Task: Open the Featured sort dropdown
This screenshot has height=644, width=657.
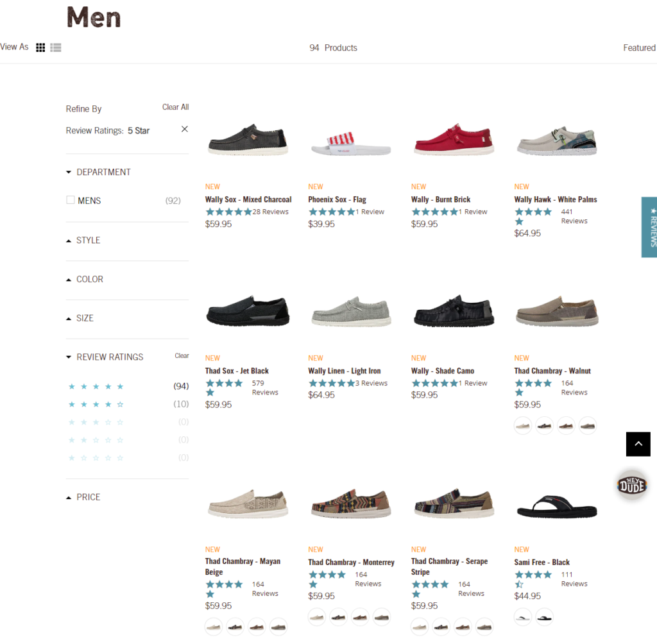Action: pyautogui.click(x=639, y=47)
